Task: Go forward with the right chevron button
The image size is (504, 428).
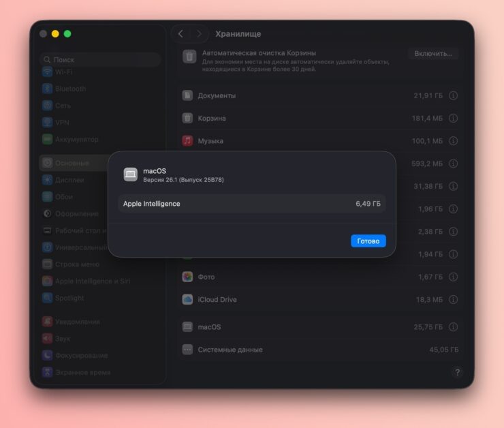Action: (x=199, y=34)
